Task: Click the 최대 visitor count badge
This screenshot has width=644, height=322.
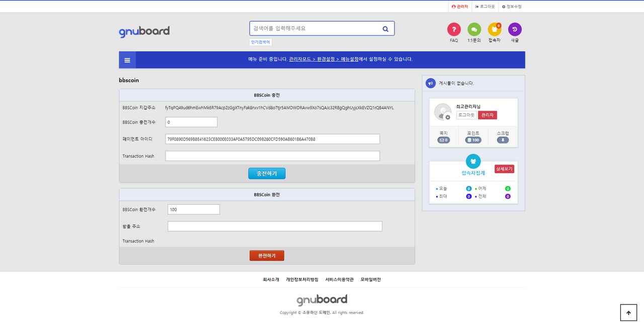Action: tap(468, 196)
